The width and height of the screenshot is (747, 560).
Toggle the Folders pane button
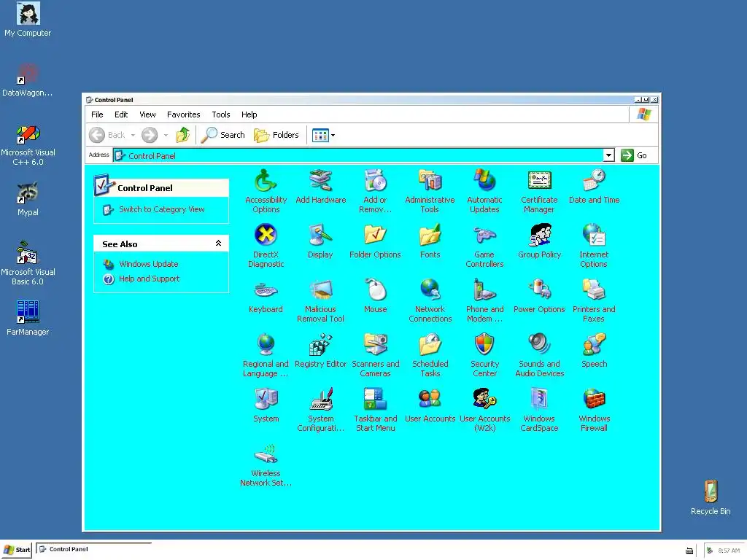coord(276,135)
